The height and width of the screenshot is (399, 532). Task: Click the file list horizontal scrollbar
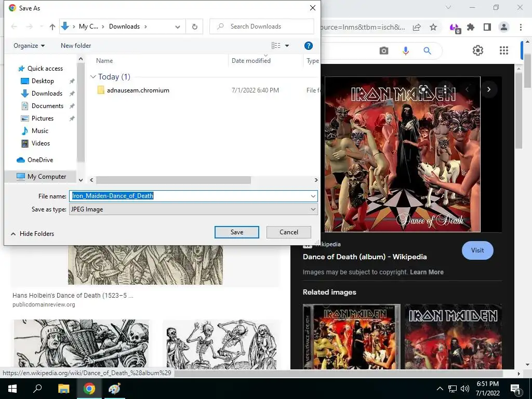(x=174, y=180)
